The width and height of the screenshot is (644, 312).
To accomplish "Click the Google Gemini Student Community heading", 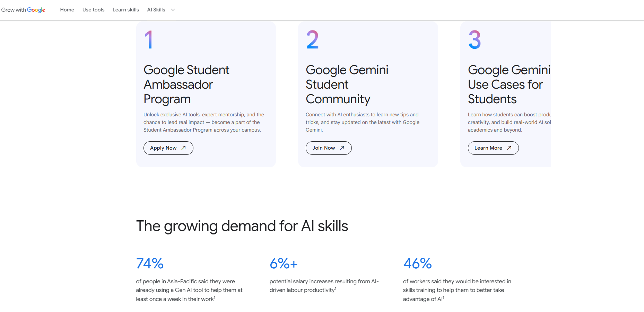I will [347, 84].
